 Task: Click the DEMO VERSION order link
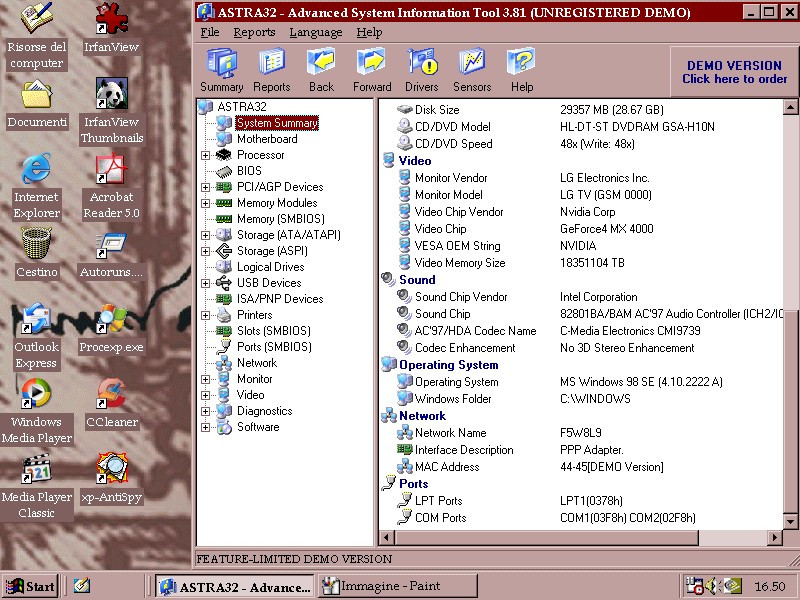(734, 72)
